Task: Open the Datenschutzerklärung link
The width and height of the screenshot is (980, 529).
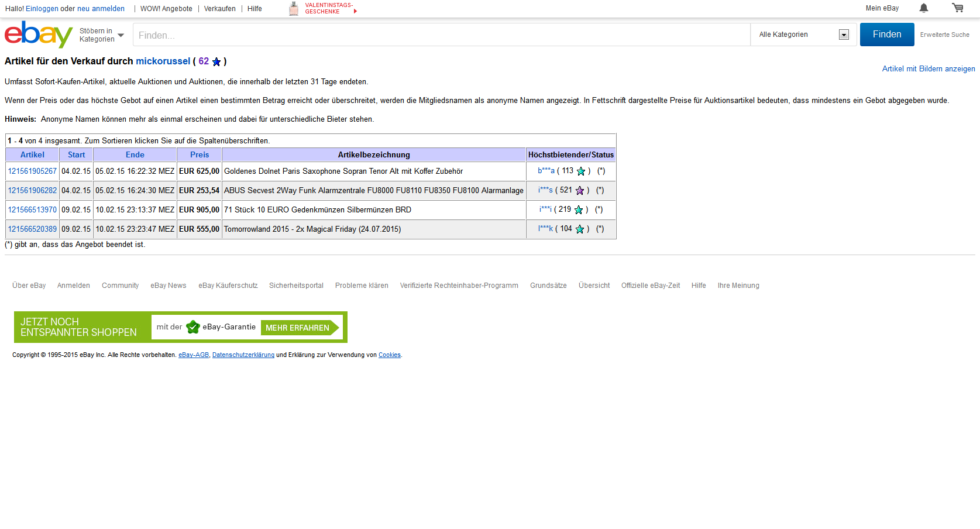Action: (243, 355)
